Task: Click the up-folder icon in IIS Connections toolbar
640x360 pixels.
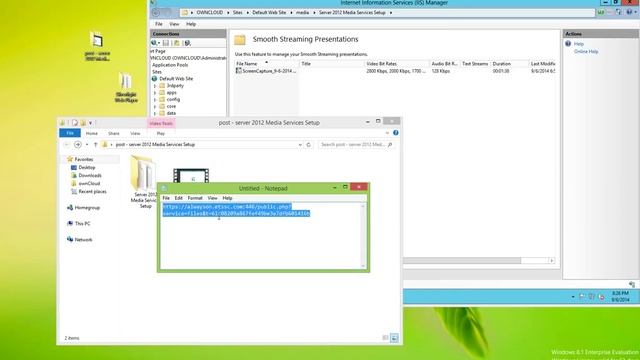Action: pyautogui.click(x=177, y=43)
